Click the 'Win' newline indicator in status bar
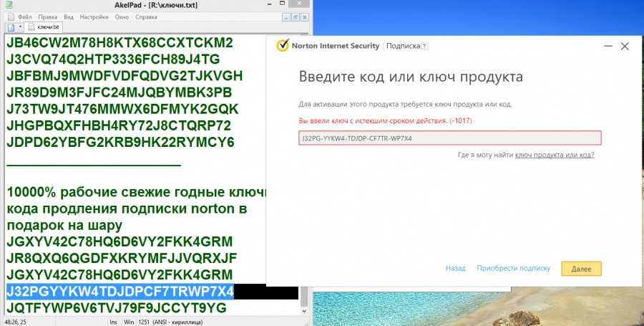The height and width of the screenshot is (326, 644). coord(128,322)
